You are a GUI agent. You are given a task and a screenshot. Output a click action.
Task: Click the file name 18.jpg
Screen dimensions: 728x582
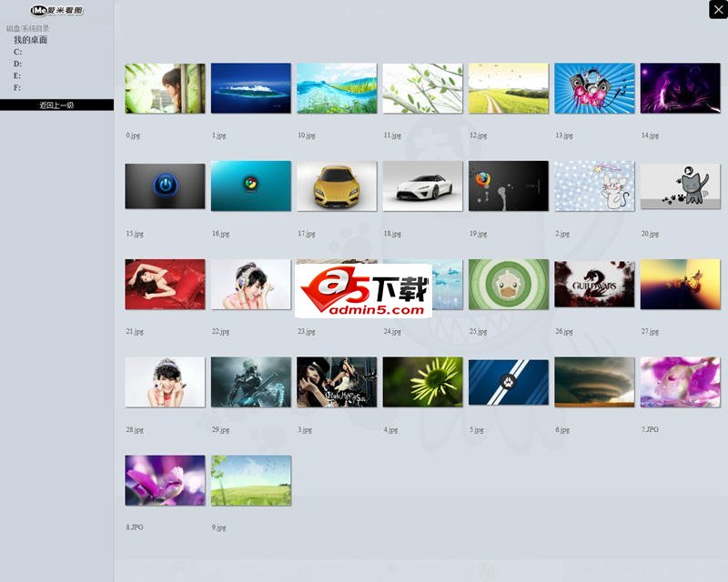click(x=392, y=234)
